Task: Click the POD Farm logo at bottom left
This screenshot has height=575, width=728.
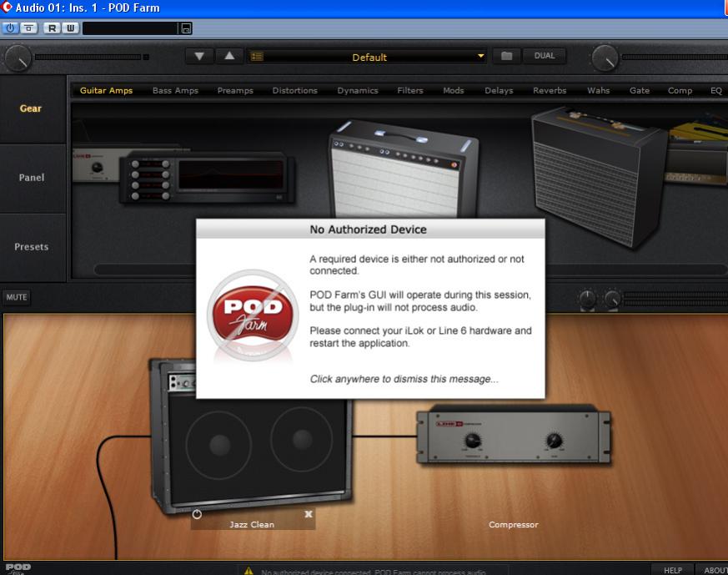Action: 18,568
